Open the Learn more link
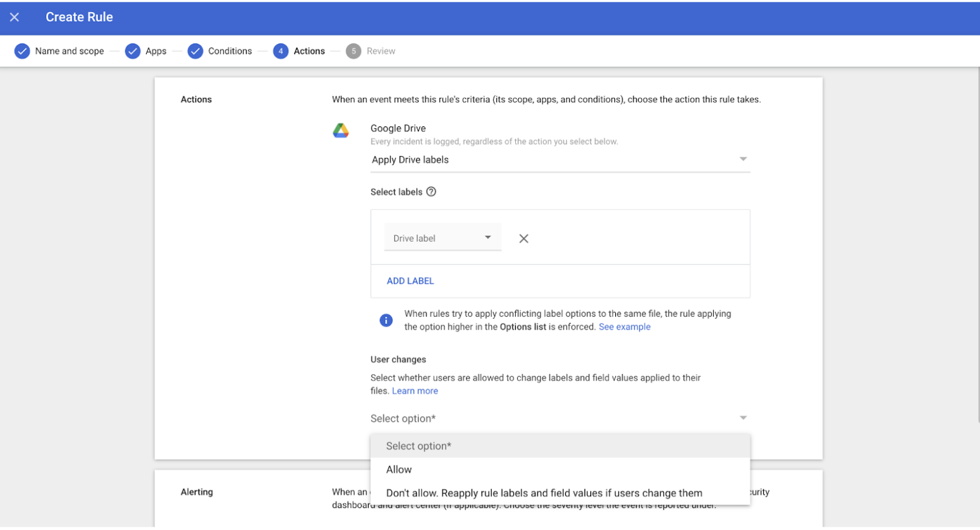 click(415, 391)
